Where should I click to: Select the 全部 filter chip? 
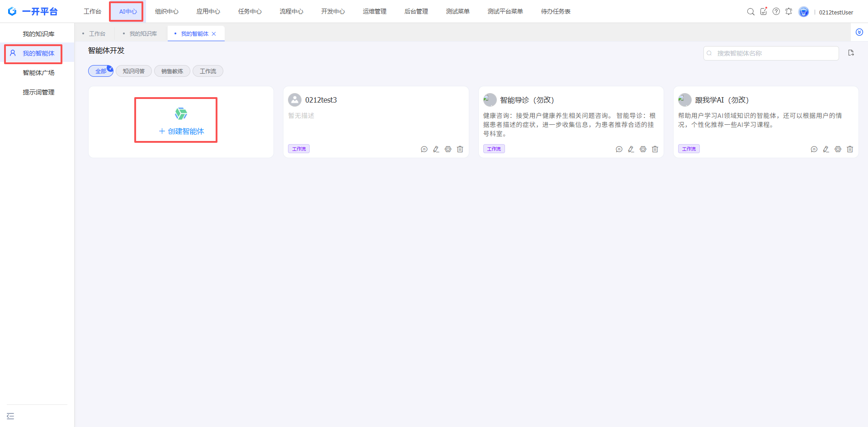click(x=101, y=71)
